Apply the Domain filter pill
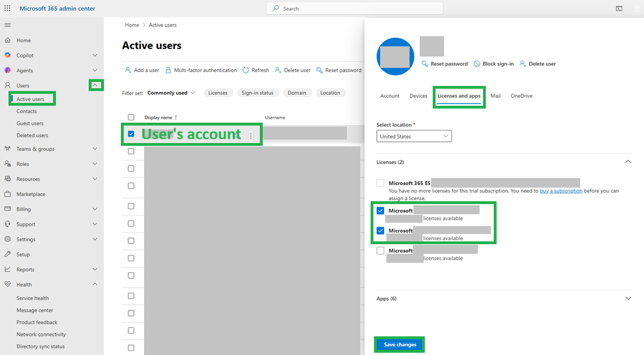 point(297,93)
